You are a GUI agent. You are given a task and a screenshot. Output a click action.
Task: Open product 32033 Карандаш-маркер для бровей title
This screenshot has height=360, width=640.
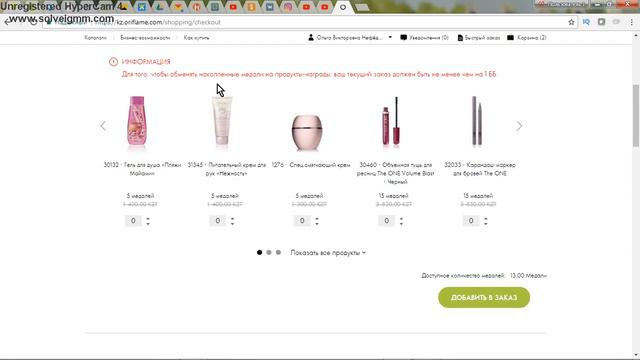(x=480, y=169)
